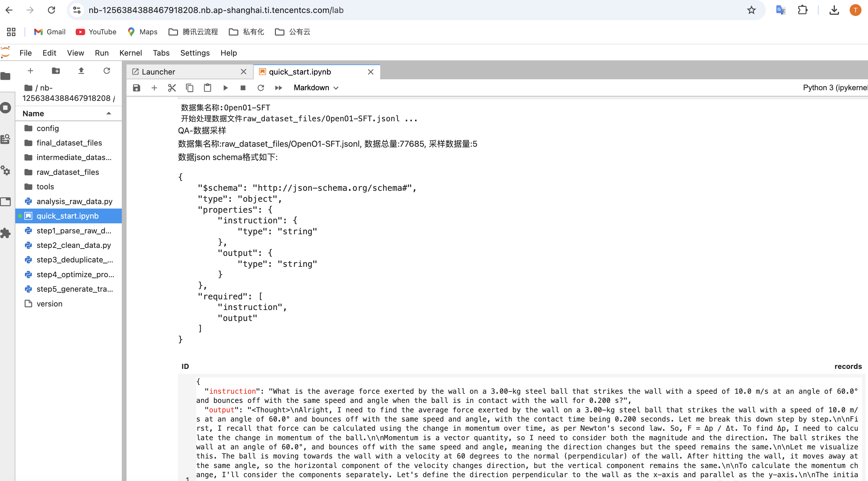Open the extension manager puzzle sidebar icon
The width and height of the screenshot is (868, 481).
tap(6, 233)
